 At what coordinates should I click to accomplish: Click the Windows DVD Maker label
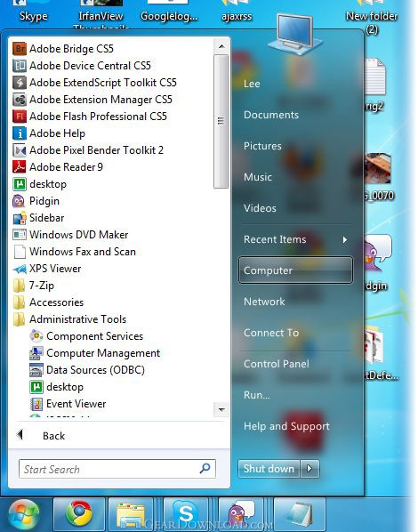[79, 235]
